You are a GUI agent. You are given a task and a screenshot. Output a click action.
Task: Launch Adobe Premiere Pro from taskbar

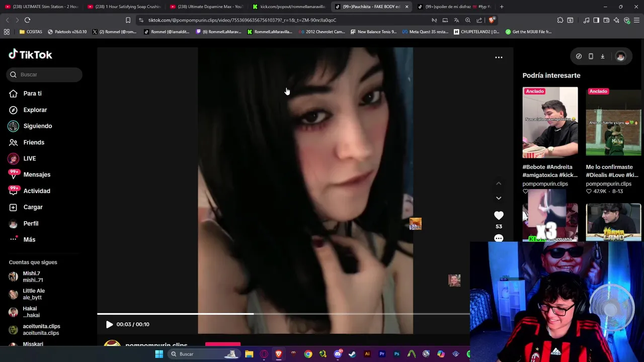(x=382, y=354)
